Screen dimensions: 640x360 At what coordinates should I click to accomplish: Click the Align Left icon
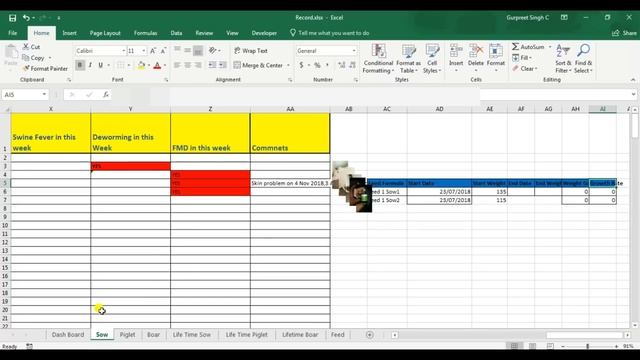pyautogui.click(x=177, y=65)
